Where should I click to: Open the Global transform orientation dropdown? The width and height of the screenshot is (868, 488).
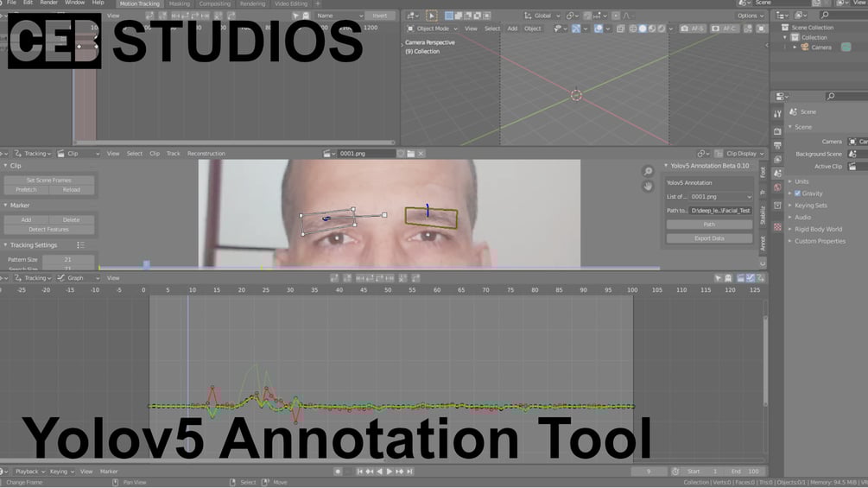click(x=542, y=16)
